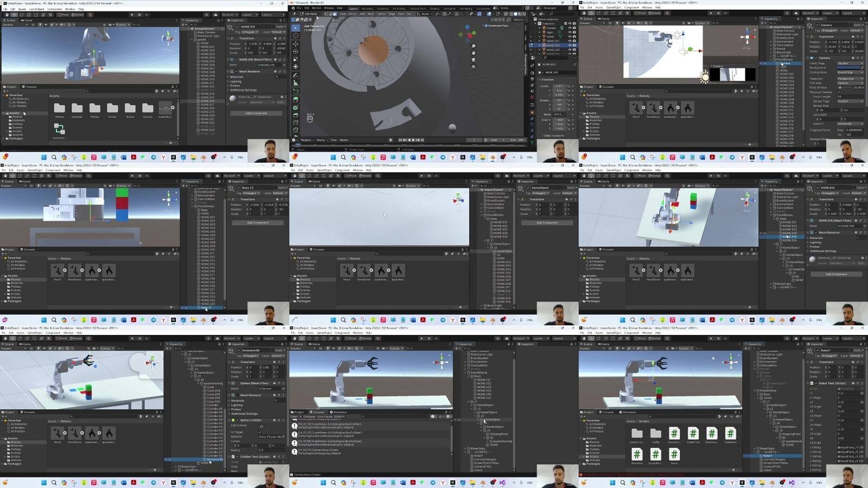Select the Cursor tool in Blender
868x488 pixels.
(295, 35)
